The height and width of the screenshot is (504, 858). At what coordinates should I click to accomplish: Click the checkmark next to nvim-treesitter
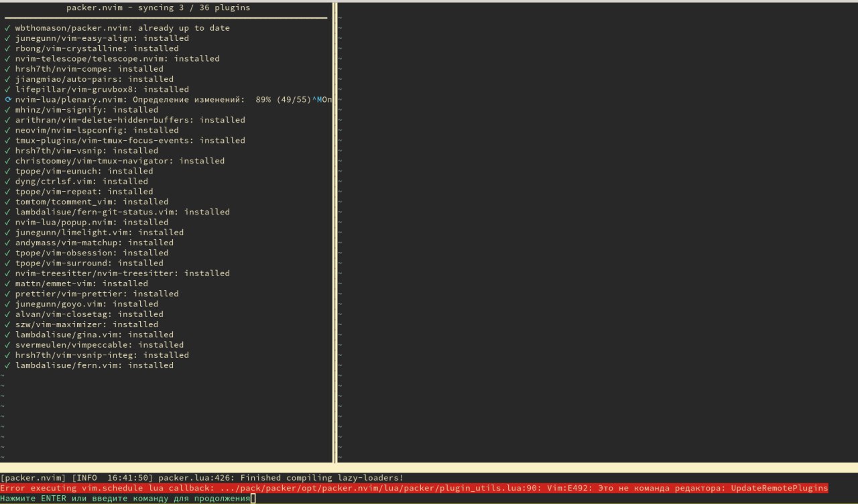(7, 273)
